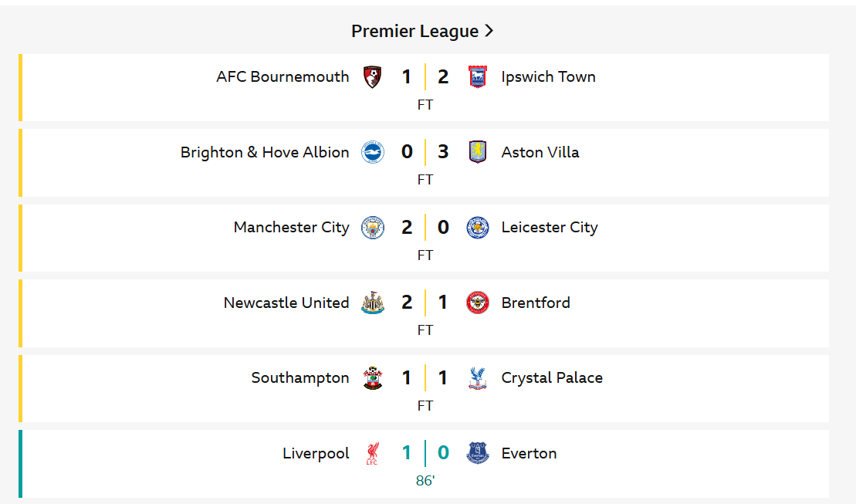Click the Aston Villa club crest

[478, 152]
